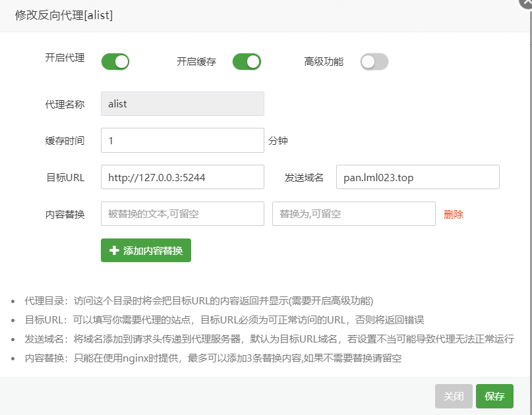Click the 目标URL input box
The width and height of the screenshot is (532, 415).
(x=182, y=177)
